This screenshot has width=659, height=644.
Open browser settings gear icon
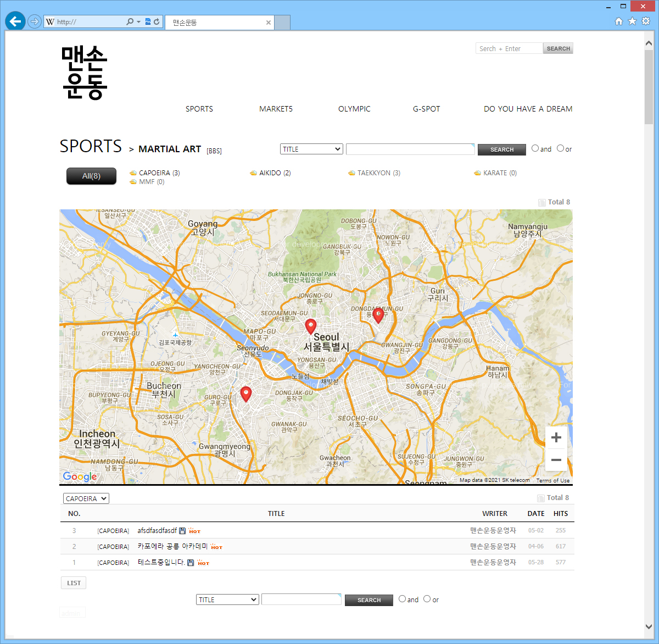646,21
